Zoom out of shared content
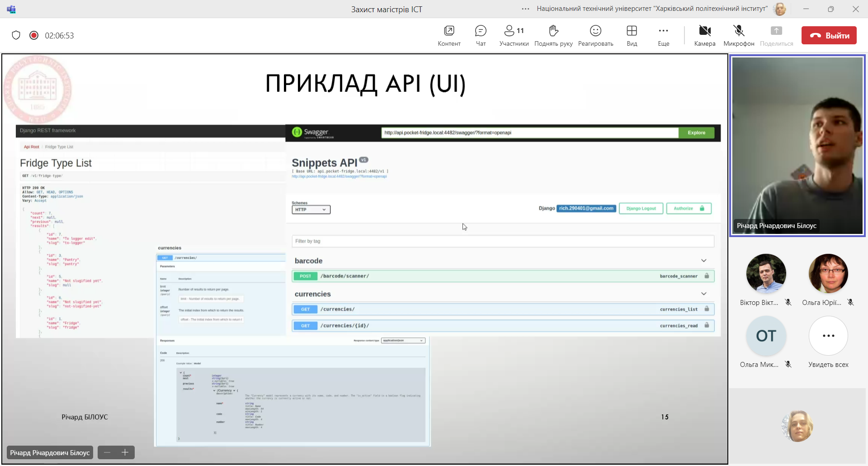 (107, 452)
